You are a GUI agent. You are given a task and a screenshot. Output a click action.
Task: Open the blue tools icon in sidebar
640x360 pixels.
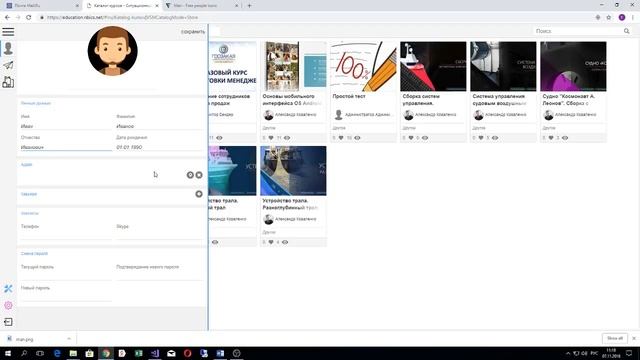[x=8, y=289]
